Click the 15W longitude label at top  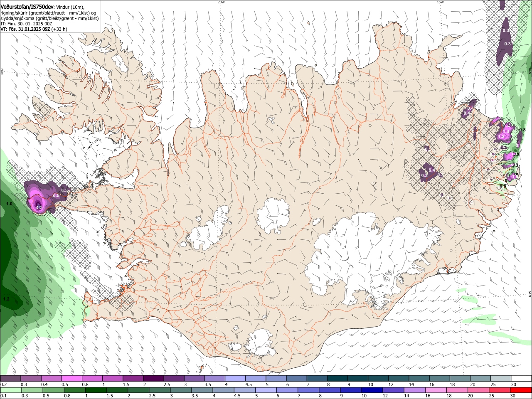pyautogui.click(x=440, y=2)
